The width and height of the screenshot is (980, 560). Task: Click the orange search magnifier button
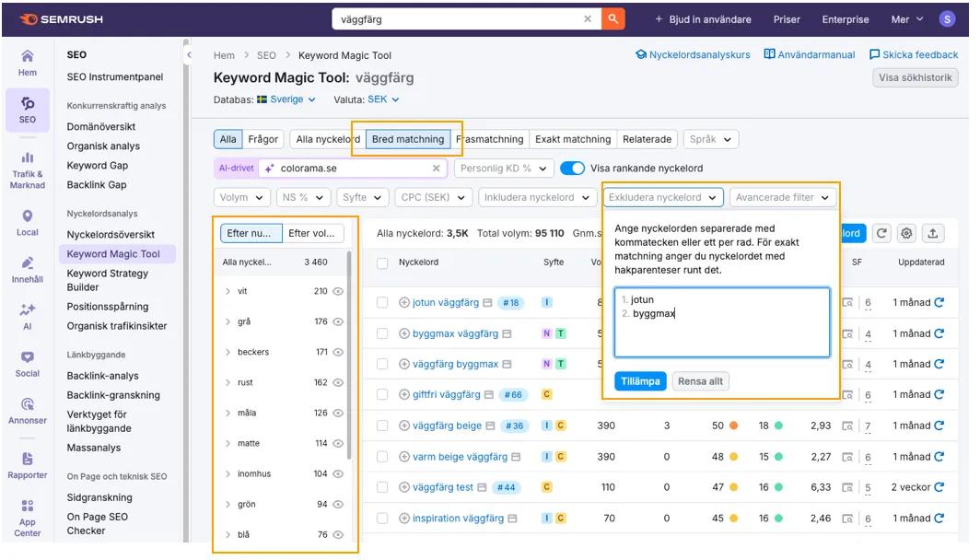(x=613, y=18)
